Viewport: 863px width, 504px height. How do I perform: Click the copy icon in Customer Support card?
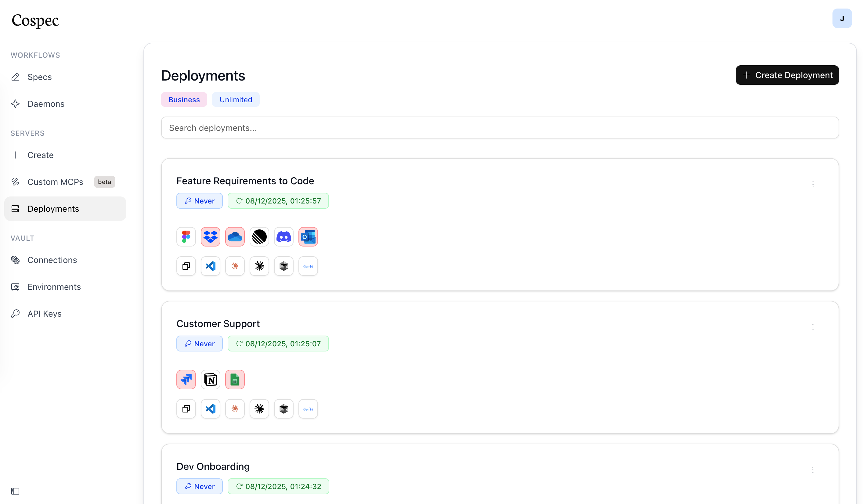click(186, 409)
